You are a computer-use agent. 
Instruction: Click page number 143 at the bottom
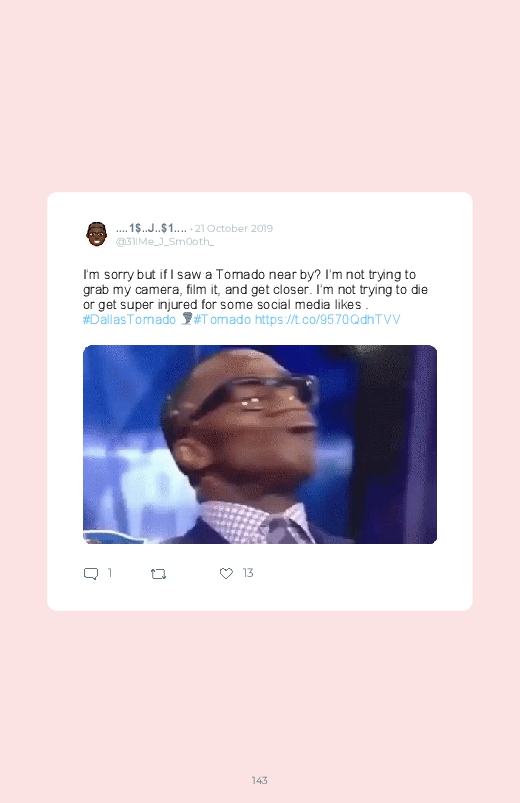tap(260, 780)
